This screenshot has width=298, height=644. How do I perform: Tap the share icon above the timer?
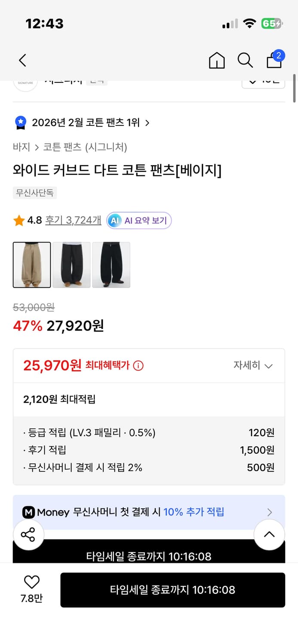point(28,535)
